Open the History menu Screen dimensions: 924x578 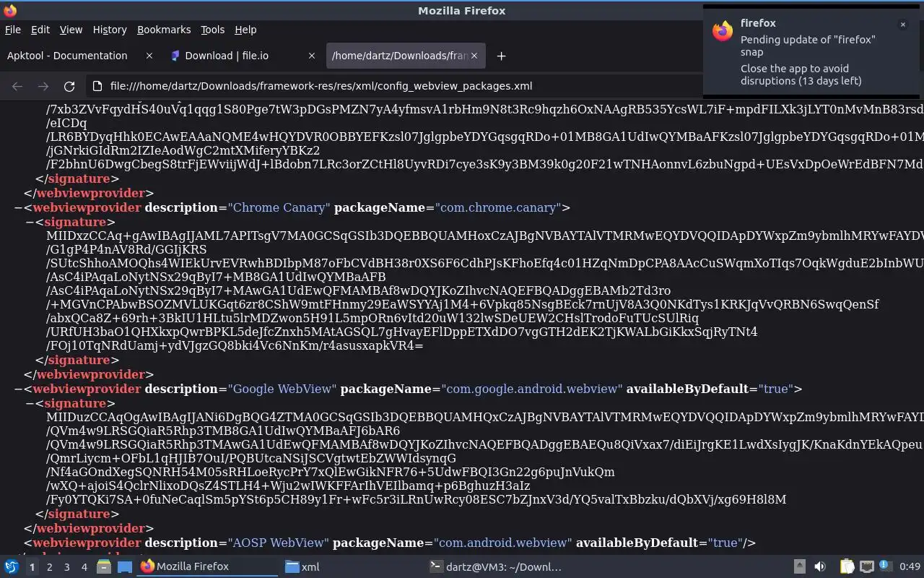pyautogui.click(x=110, y=30)
